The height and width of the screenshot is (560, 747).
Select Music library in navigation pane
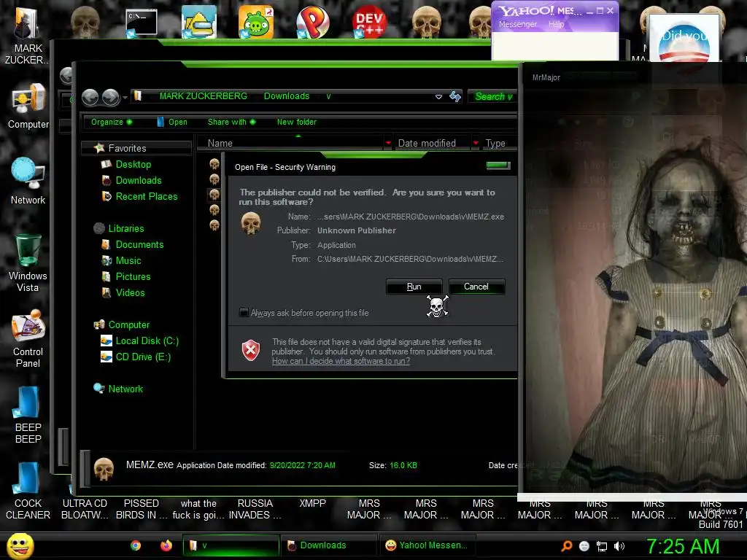coord(128,261)
